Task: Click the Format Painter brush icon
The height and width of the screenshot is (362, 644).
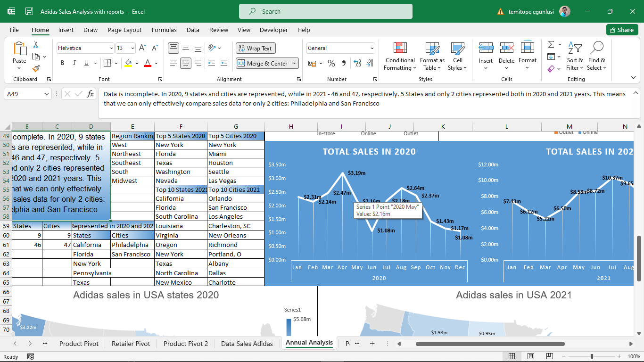Action: click(x=36, y=68)
